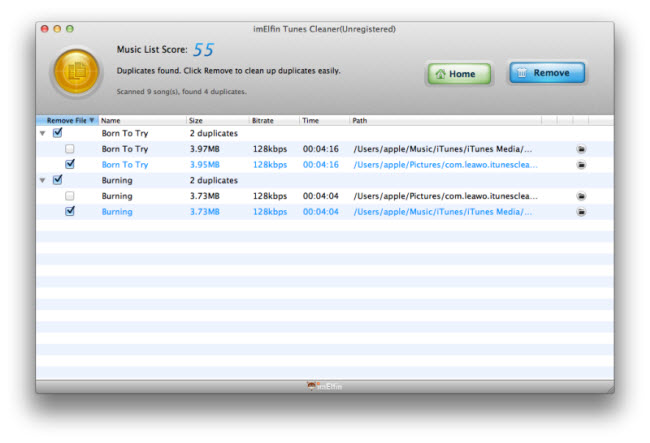Select the blue Born To Try song name
The height and width of the screenshot is (443, 650).
(125, 165)
